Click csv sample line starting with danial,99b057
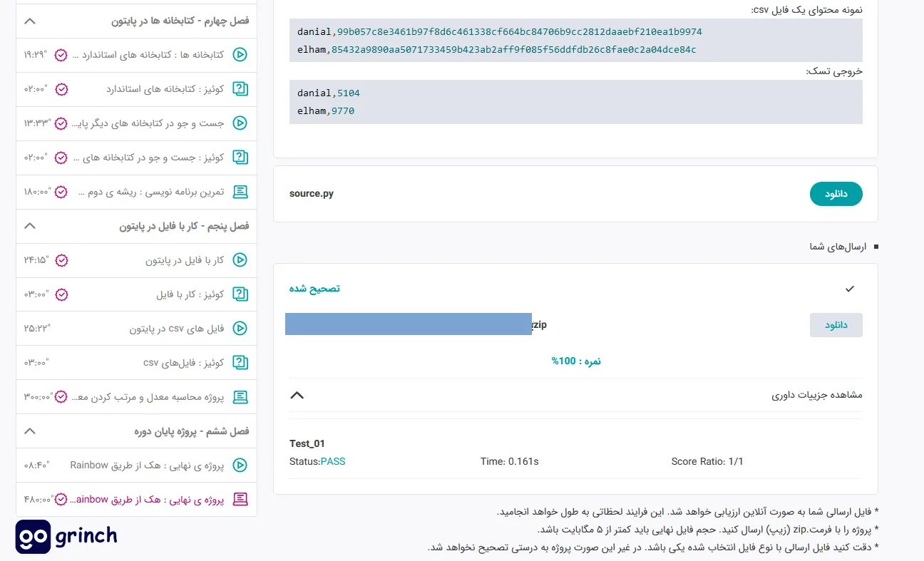 point(500,32)
